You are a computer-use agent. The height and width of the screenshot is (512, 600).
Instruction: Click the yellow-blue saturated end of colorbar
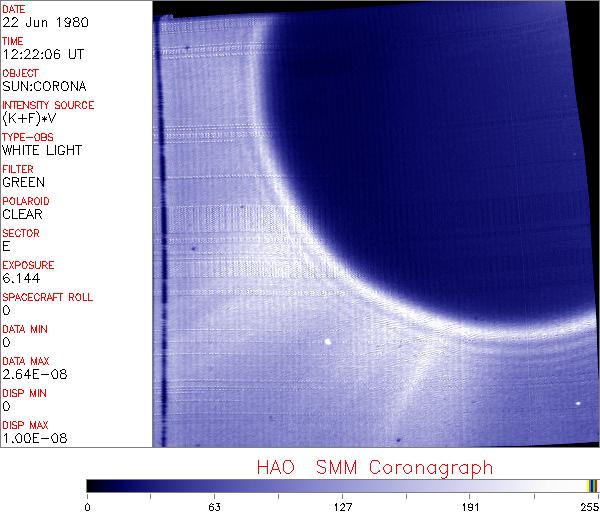coord(592,487)
